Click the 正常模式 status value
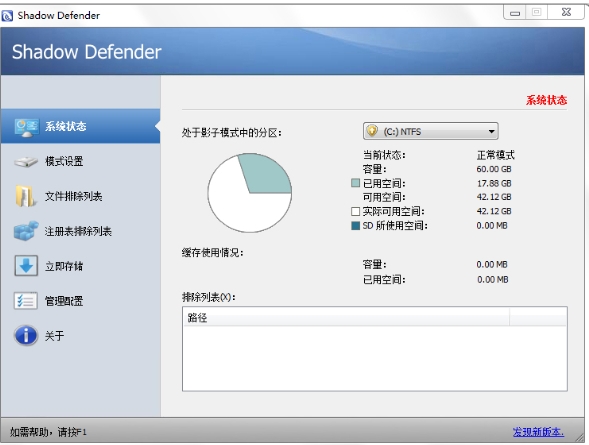589x445 pixels. pyautogui.click(x=495, y=155)
